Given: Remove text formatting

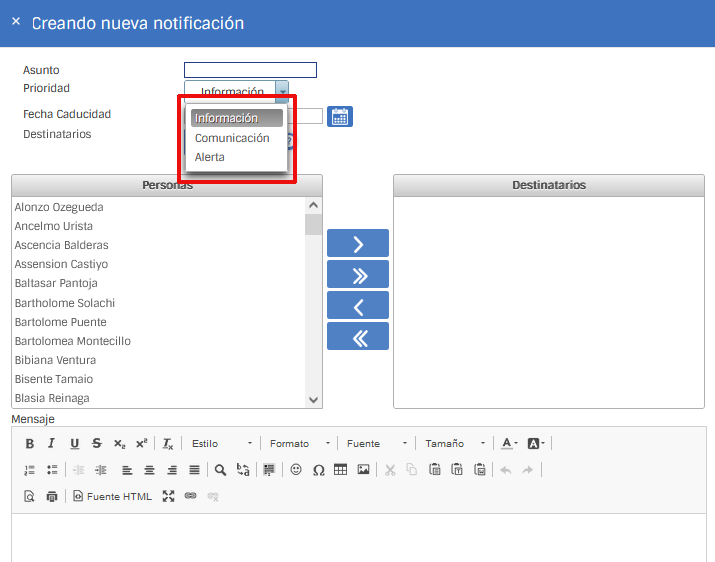Looking at the screenshot, I should [168, 443].
